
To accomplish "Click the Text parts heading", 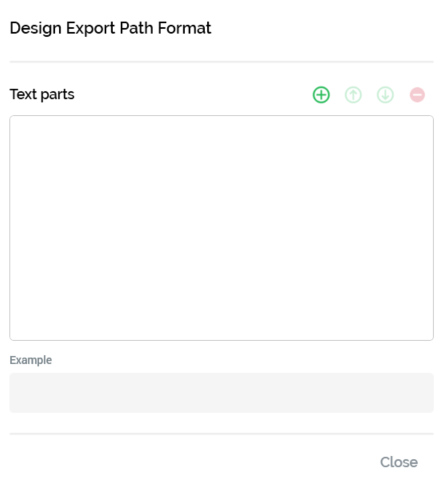I will pos(42,94).
